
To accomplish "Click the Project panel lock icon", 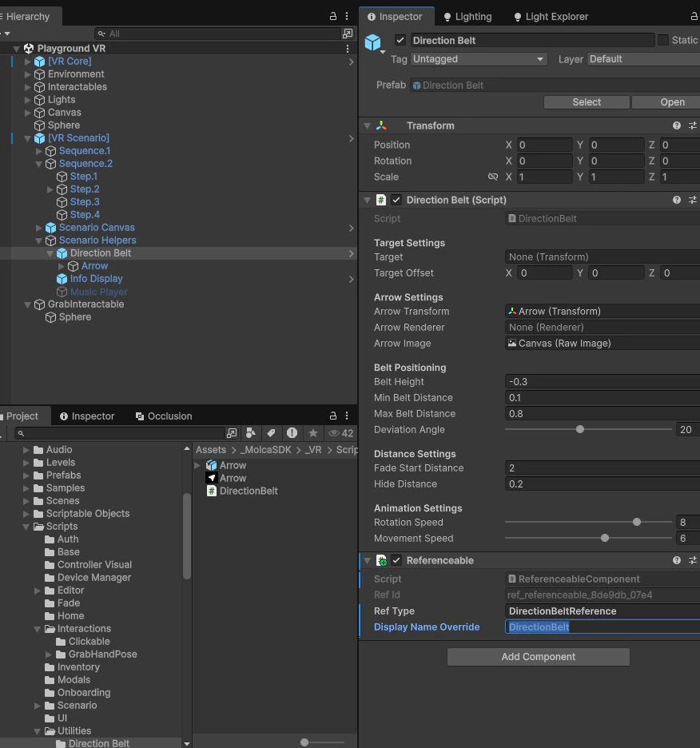I will point(333,416).
